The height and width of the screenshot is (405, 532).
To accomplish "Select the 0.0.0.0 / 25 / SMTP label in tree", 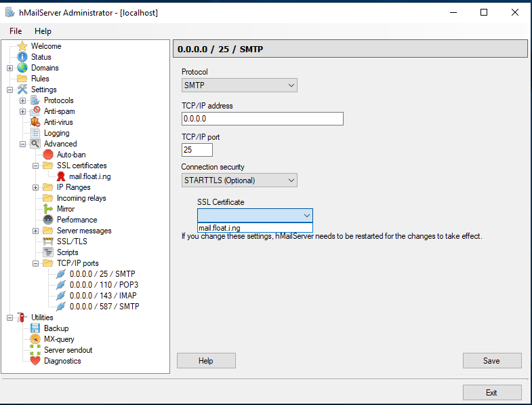I will pyautogui.click(x=102, y=274).
